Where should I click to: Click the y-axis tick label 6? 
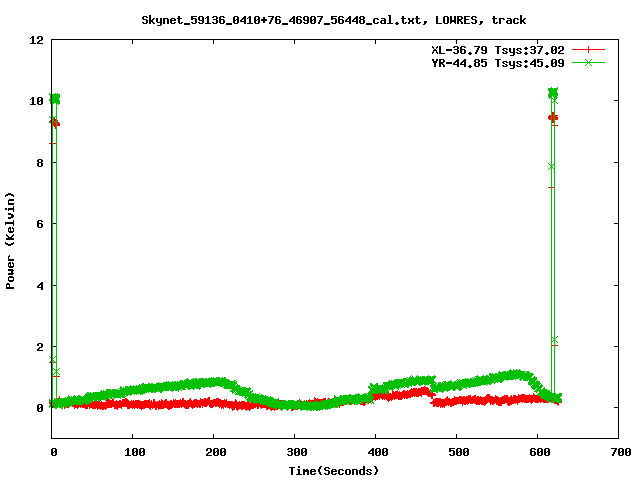[40, 224]
